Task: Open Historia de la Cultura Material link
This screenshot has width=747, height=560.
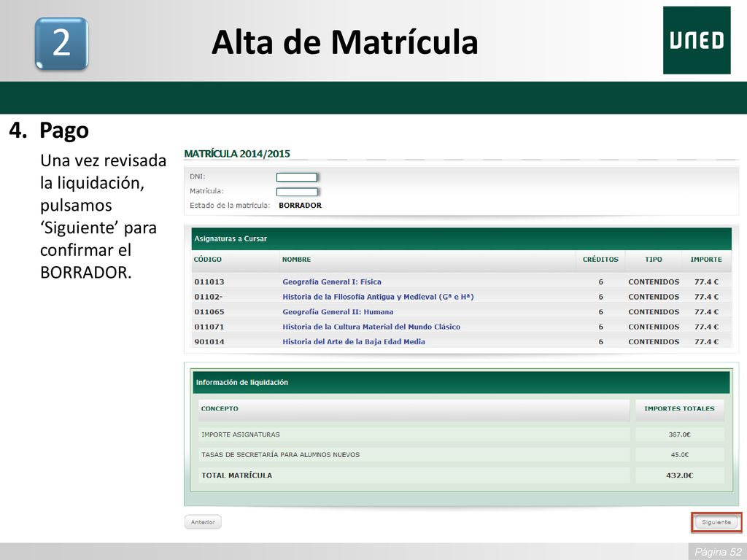Action: [x=371, y=327]
